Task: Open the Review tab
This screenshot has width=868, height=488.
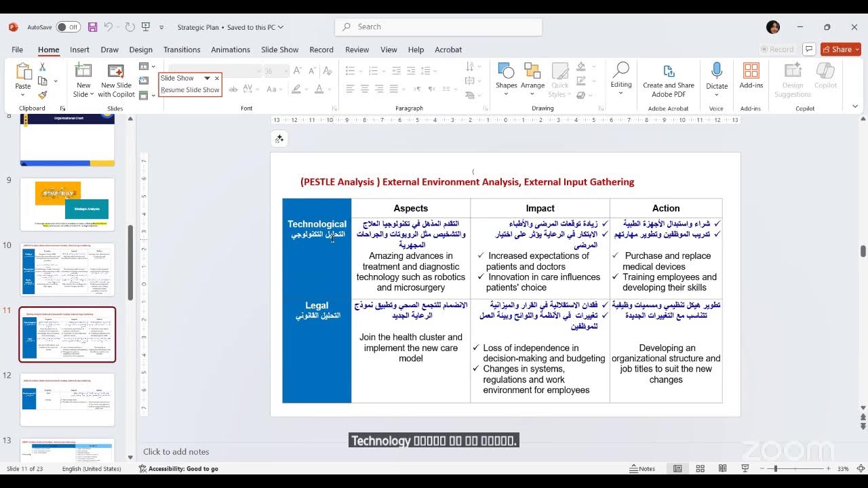Action: pyautogui.click(x=357, y=49)
